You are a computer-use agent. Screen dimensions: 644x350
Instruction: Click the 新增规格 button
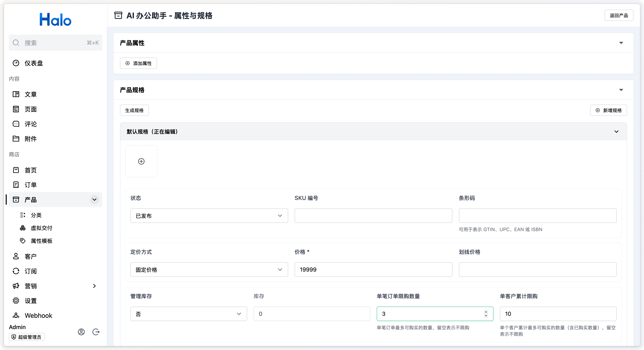pos(609,110)
